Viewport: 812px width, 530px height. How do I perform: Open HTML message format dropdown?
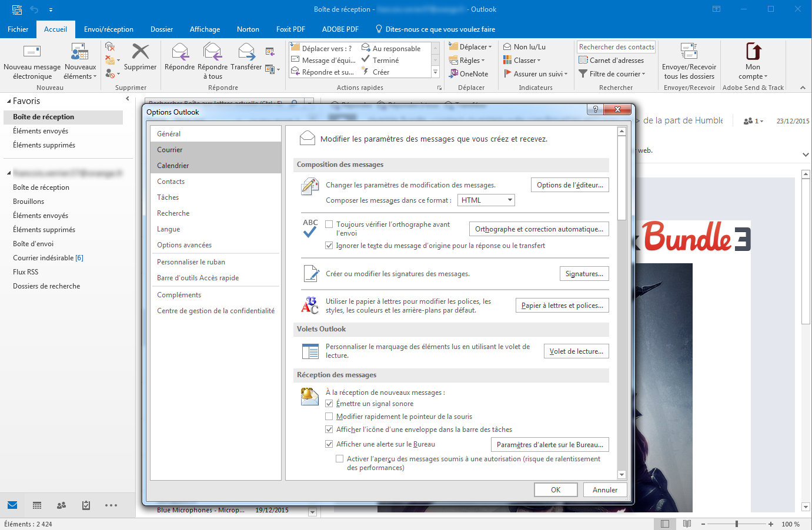click(486, 200)
